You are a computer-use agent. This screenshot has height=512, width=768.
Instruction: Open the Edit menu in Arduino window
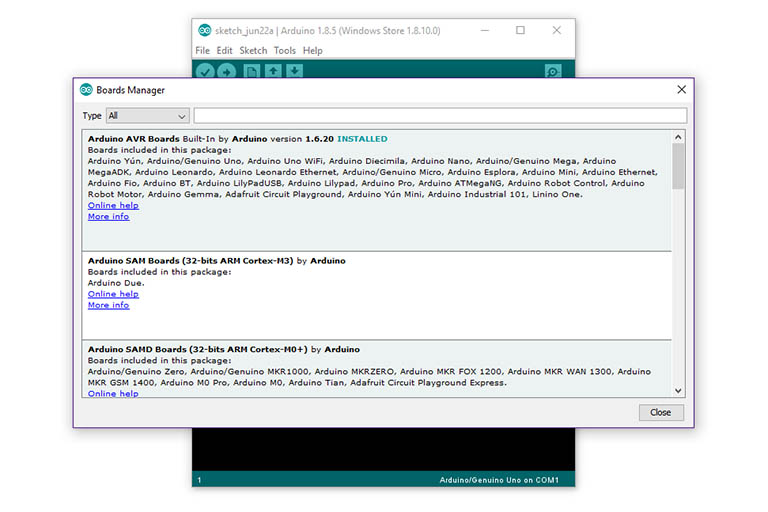224,50
